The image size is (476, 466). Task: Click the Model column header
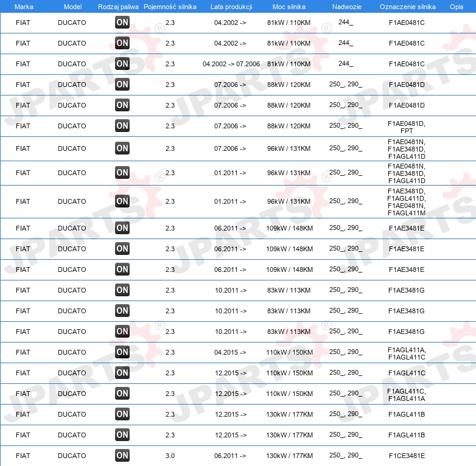(72, 7)
